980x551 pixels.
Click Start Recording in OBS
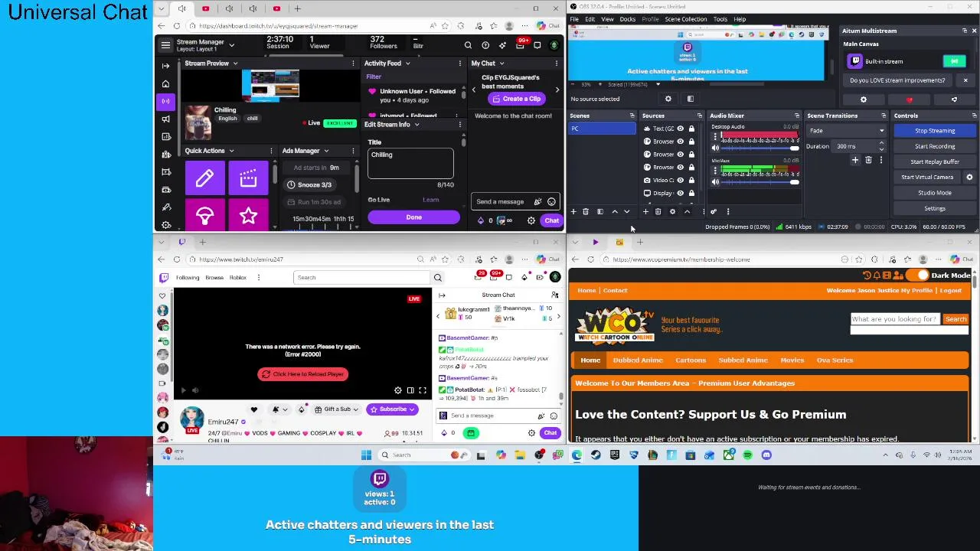point(935,146)
